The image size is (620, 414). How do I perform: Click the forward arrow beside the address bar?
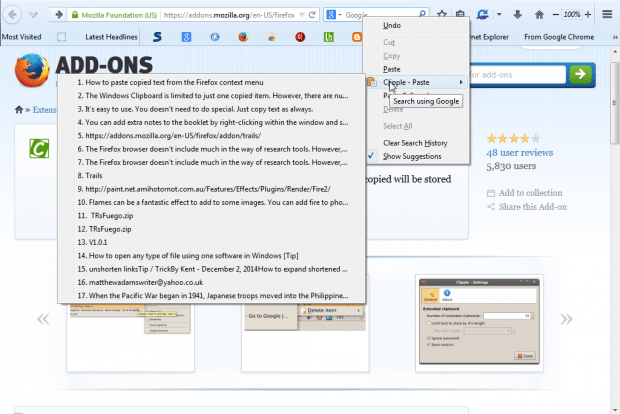59,15
